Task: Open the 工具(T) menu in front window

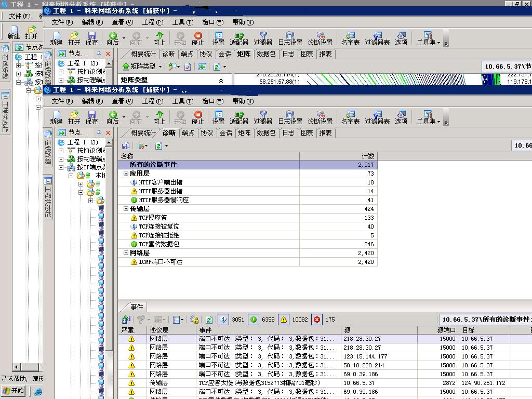Action: coord(182,101)
